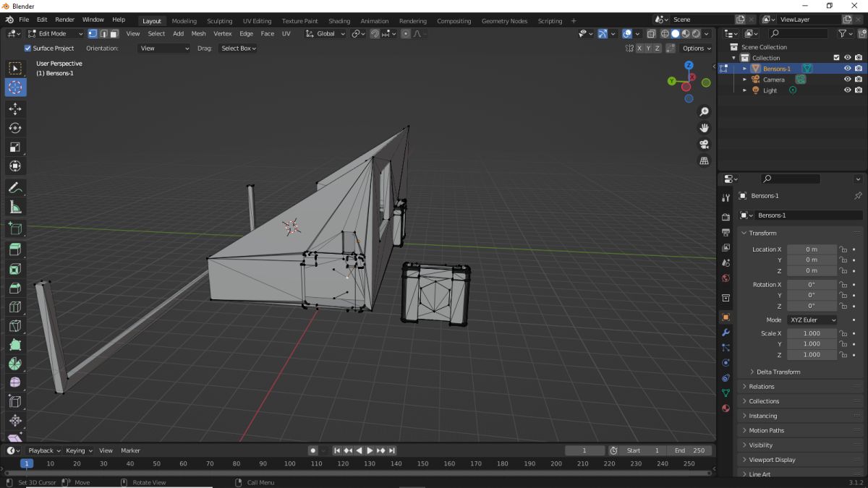Open the Render menu
The width and height of the screenshot is (868, 488).
[x=64, y=20]
